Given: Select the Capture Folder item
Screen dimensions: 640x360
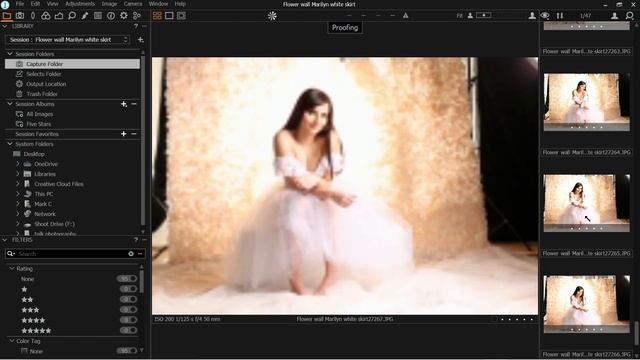Looking at the screenshot, I should click(x=72, y=64).
